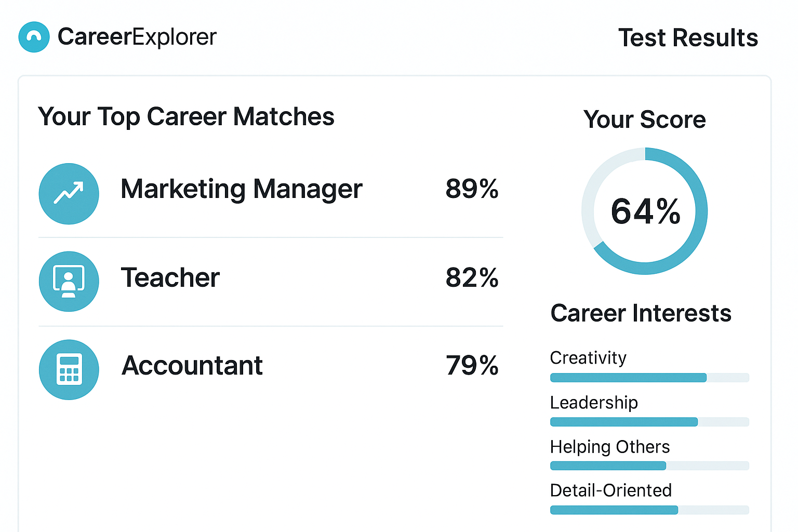Click the Teacher presentation icon
The height and width of the screenshot is (532, 798).
[x=69, y=282]
